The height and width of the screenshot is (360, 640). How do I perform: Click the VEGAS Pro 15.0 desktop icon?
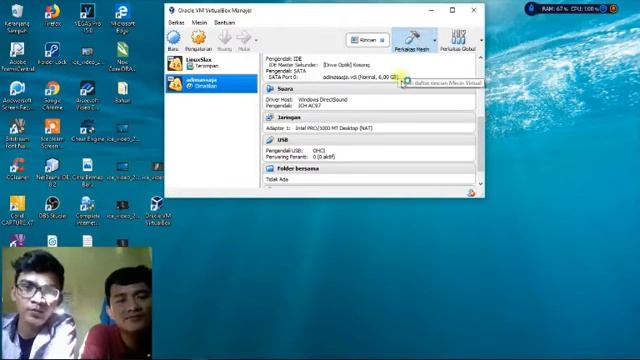coord(87,19)
